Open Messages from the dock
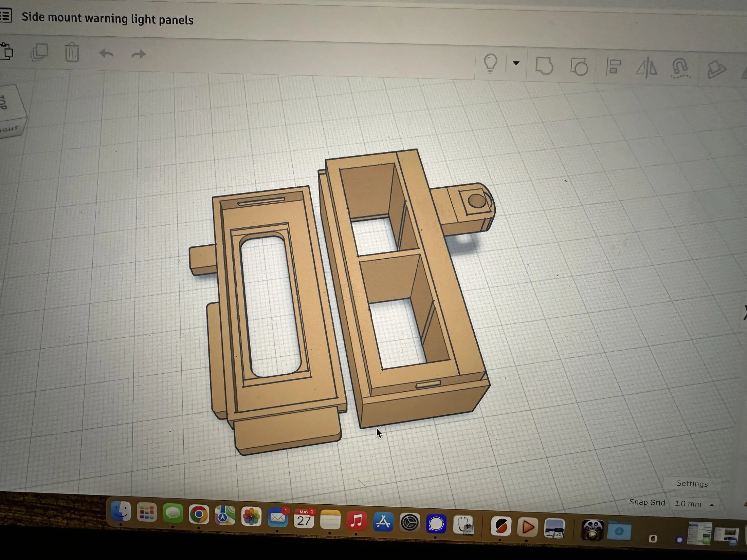 [x=172, y=513]
